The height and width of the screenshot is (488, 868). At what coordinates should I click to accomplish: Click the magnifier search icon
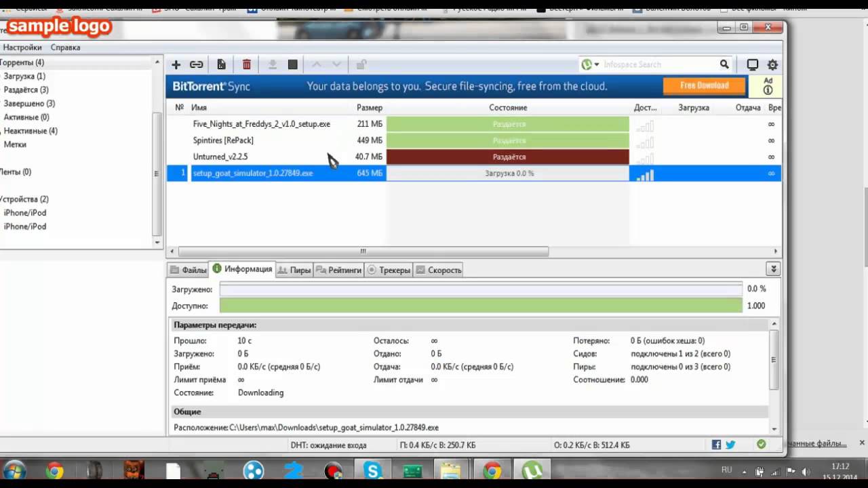click(724, 64)
